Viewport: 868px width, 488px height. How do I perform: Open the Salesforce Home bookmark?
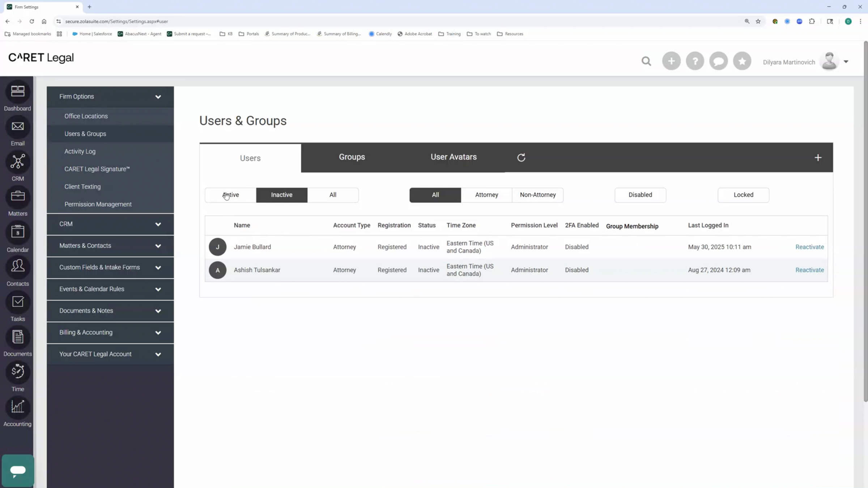tap(92, 34)
